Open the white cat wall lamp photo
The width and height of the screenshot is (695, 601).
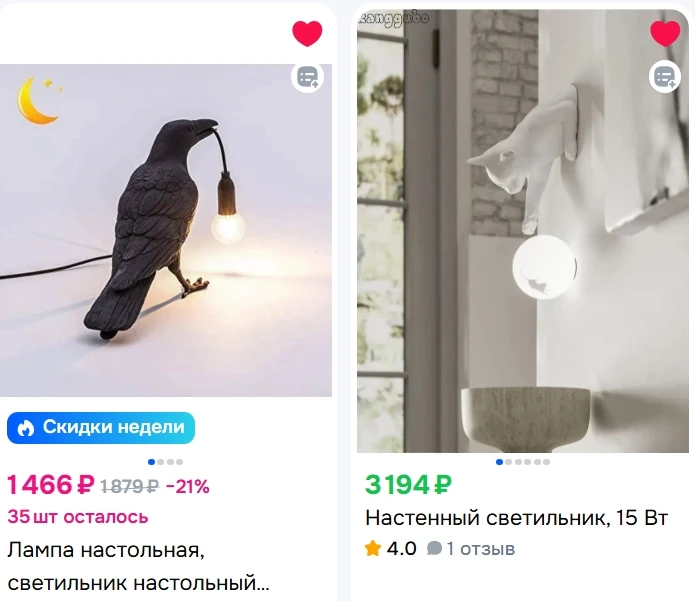[x=523, y=231]
